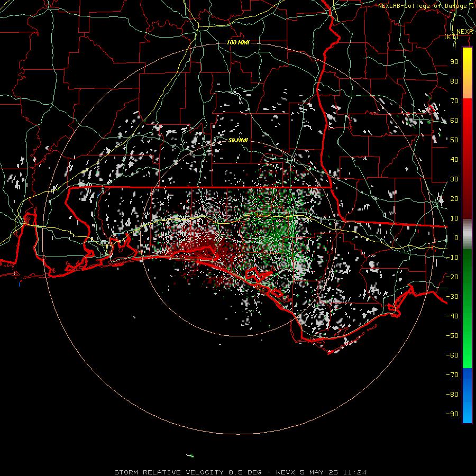Click the 70 value on the velocity scale

(454, 101)
